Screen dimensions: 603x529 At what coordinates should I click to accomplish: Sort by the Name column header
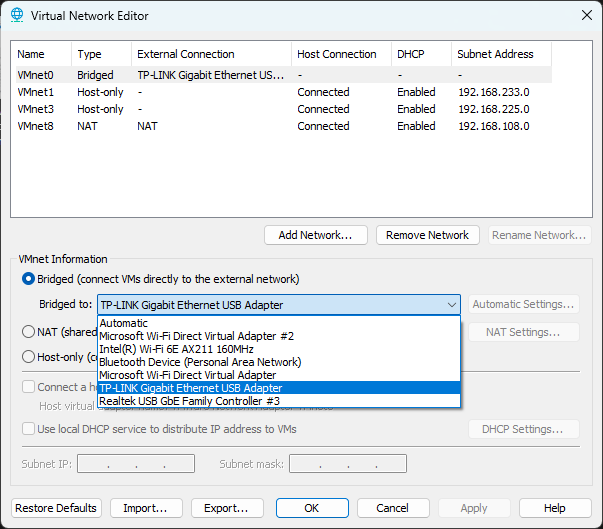click(x=42, y=54)
